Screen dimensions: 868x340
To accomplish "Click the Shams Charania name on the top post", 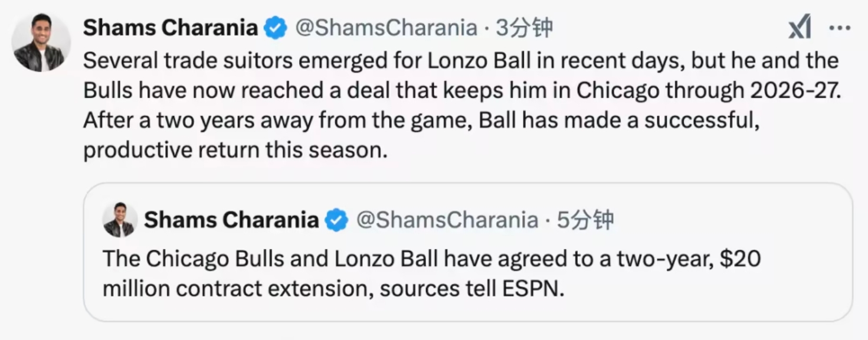I will [171, 28].
